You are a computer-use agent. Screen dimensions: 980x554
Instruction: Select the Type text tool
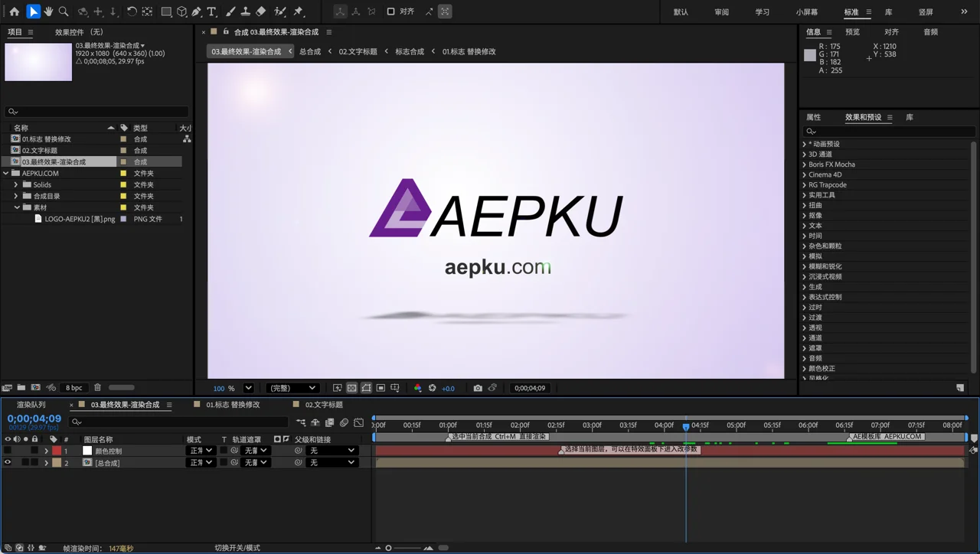[x=212, y=11]
